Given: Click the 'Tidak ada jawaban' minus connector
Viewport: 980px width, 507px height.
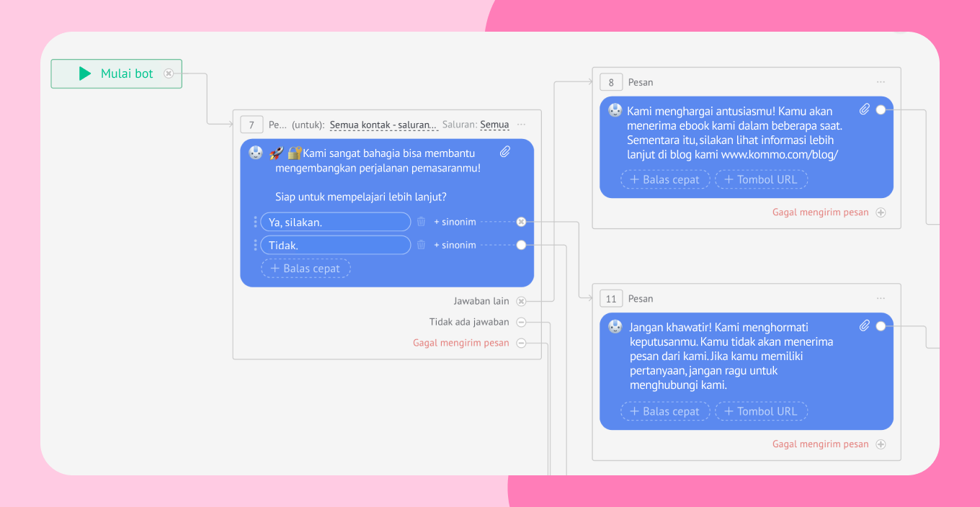Looking at the screenshot, I should (x=521, y=322).
